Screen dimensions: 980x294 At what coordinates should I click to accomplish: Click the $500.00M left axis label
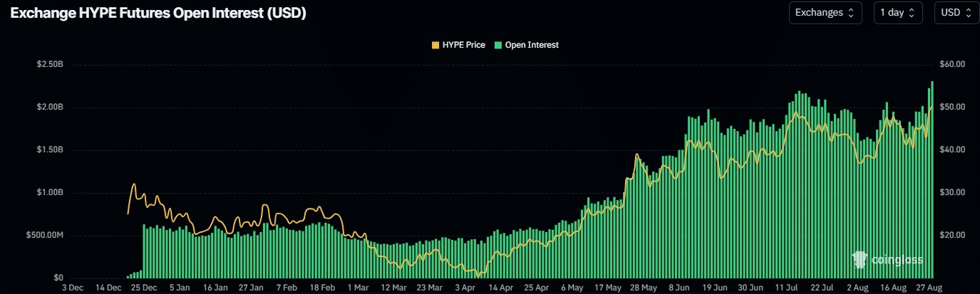tap(46, 235)
